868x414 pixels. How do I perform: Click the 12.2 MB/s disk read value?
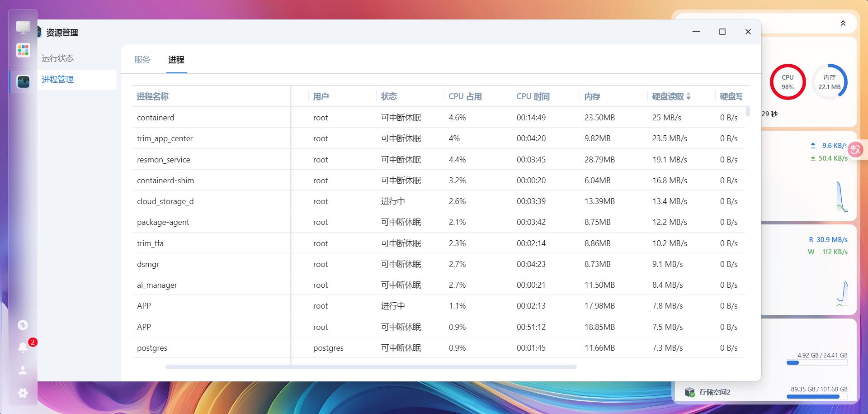tap(670, 222)
